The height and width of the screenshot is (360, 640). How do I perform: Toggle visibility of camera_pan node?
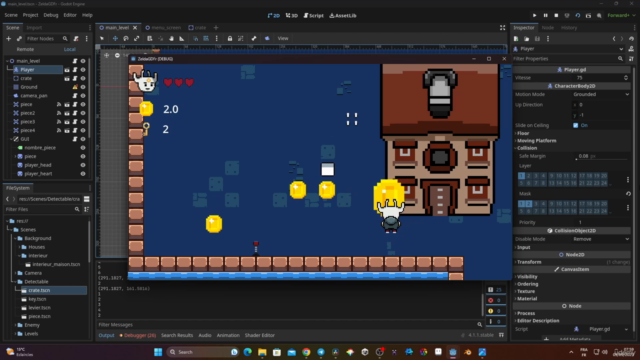(83, 96)
